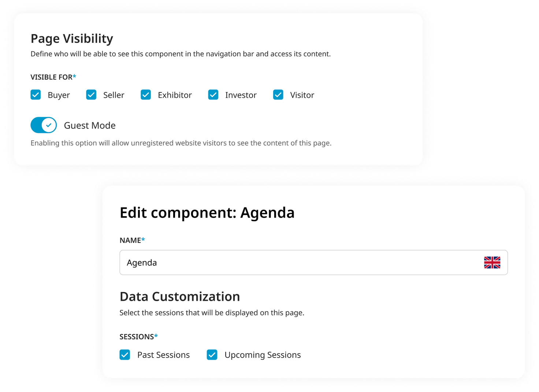This screenshot has height=392, width=539.
Task: Click the VISIBLE FOR field label
Action: click(x=53, y=77)
